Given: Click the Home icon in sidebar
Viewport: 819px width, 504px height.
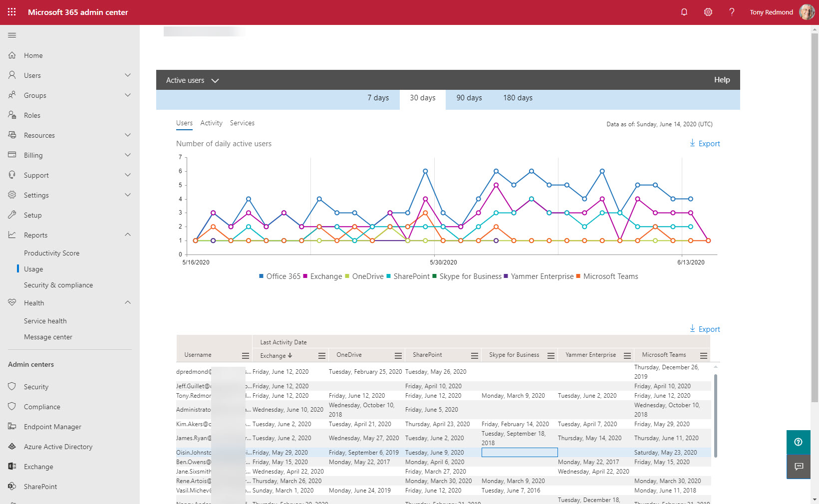Looking at the screenshot, I should 12,55.
